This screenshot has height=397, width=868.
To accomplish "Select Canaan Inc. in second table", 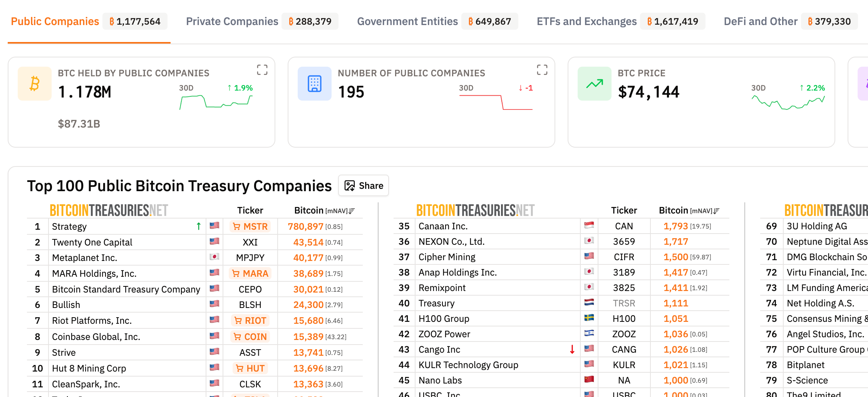I will click(x=443, y=226).
